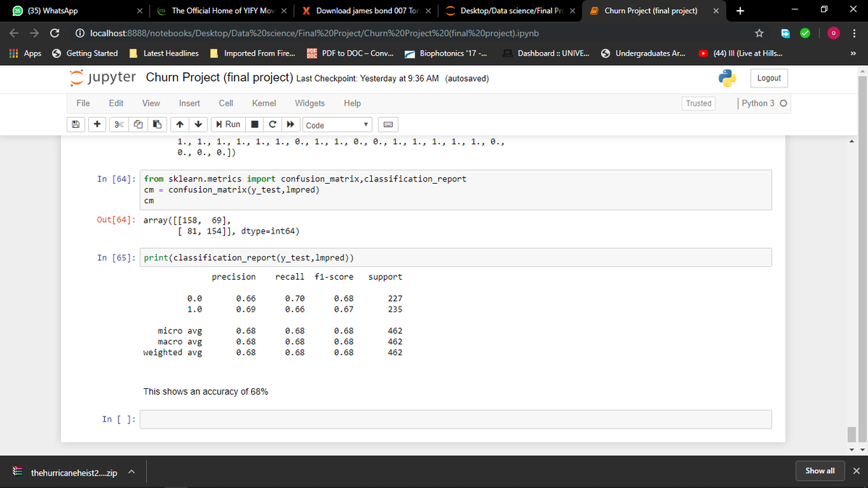This screenshot has width=868, height=488.
Task: Restart the kernel with the circular arrow icon
Action: click(x=273, y=124)
